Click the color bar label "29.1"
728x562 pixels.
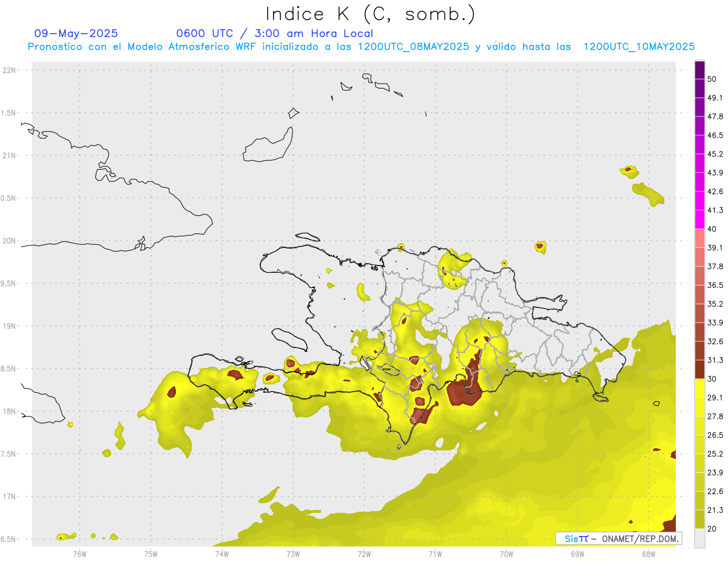coord(715,398)
